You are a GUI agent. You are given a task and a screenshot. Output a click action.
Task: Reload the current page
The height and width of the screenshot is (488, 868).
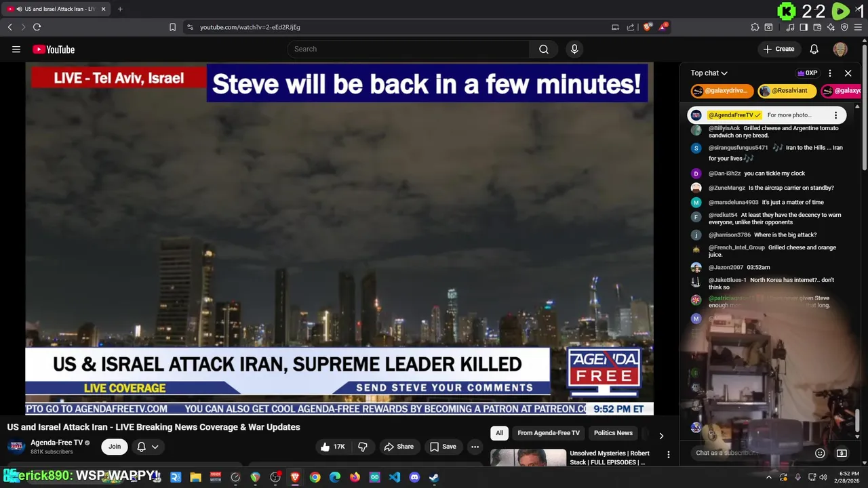(x=37, y=27)
